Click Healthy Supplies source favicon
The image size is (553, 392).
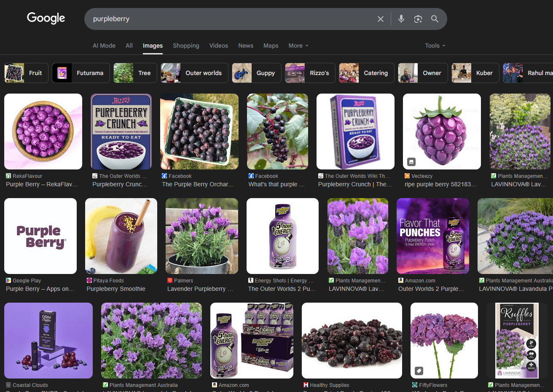(306, 385)
